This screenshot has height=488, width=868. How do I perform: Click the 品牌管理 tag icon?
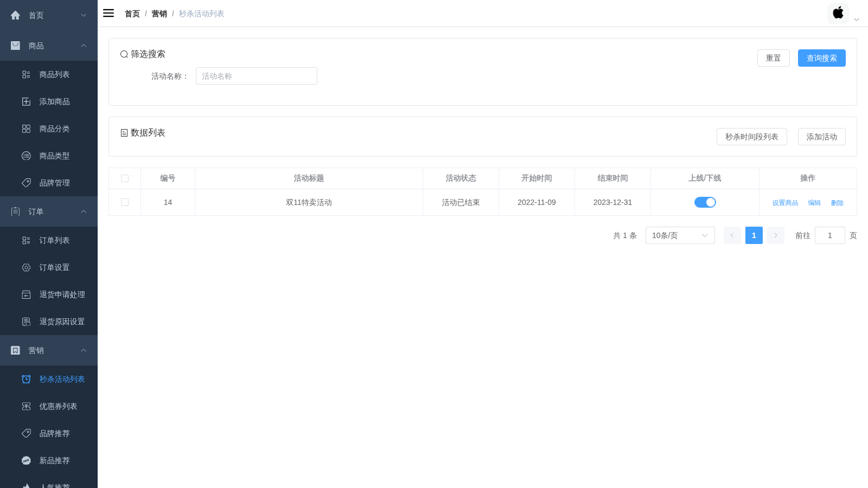point(26,183)
